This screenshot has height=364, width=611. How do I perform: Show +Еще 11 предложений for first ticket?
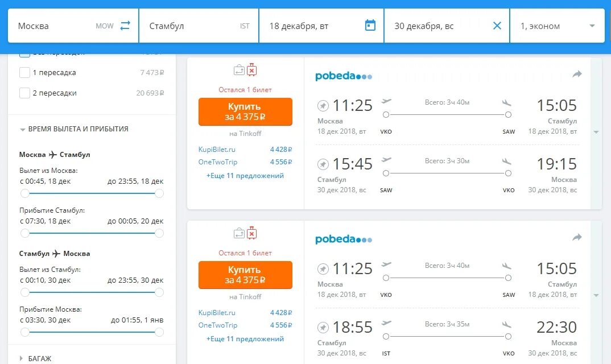pyautogui.click(x=245, y=176)
